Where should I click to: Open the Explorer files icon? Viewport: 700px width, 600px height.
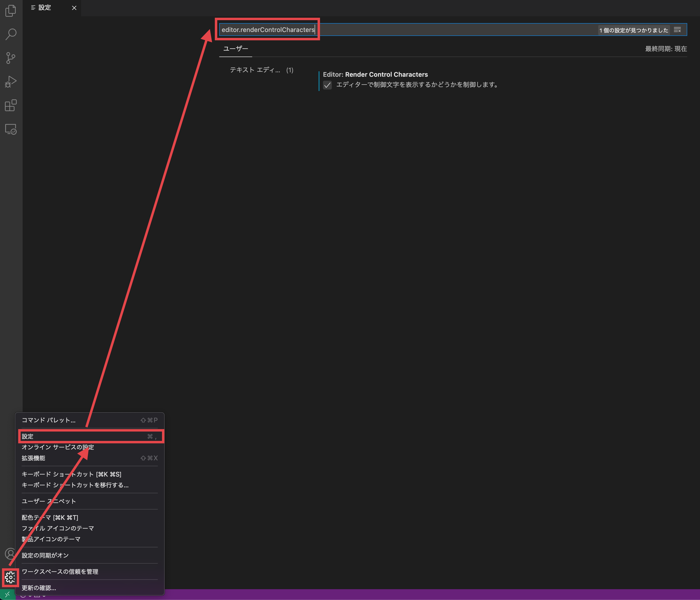pos(11,11)
